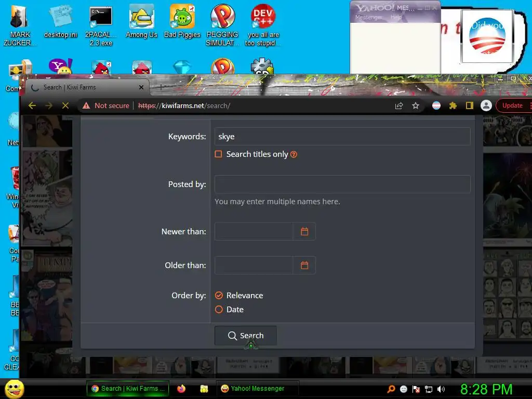
Task: Switch to Search | Kiwi Farms tab
Action: (x=87, y=87)
